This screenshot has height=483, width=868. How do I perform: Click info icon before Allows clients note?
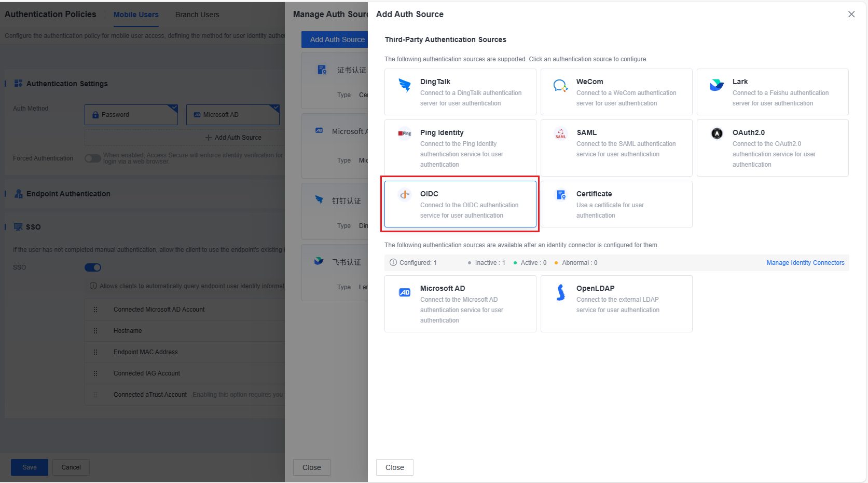click(x=93, y=286)
